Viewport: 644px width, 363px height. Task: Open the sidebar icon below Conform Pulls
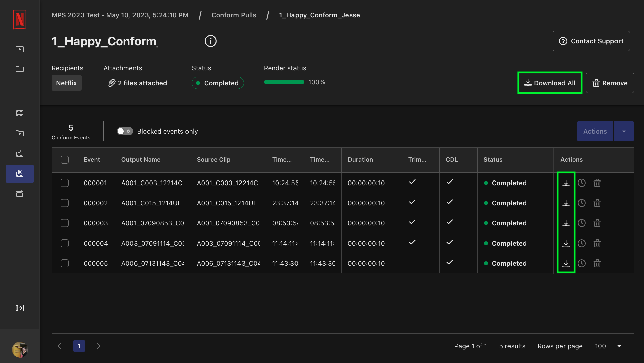pos(20,194)
